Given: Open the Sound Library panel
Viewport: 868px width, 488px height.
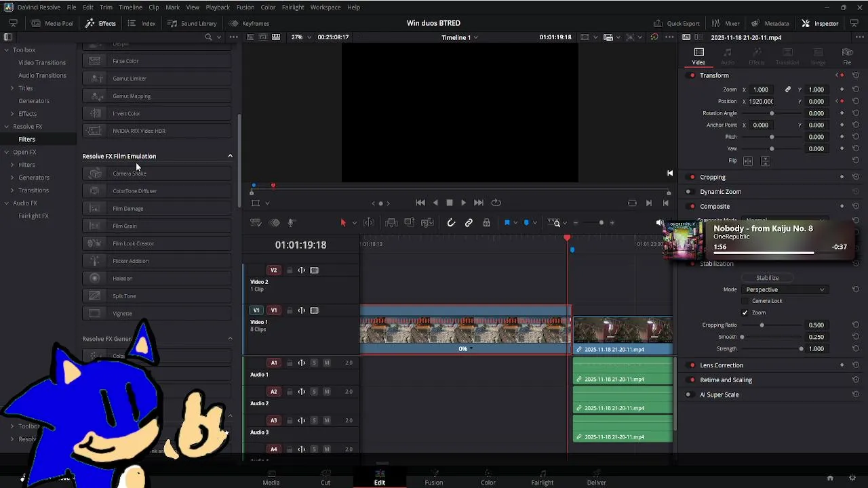Looking at the screenshot, I should point(192,23).
